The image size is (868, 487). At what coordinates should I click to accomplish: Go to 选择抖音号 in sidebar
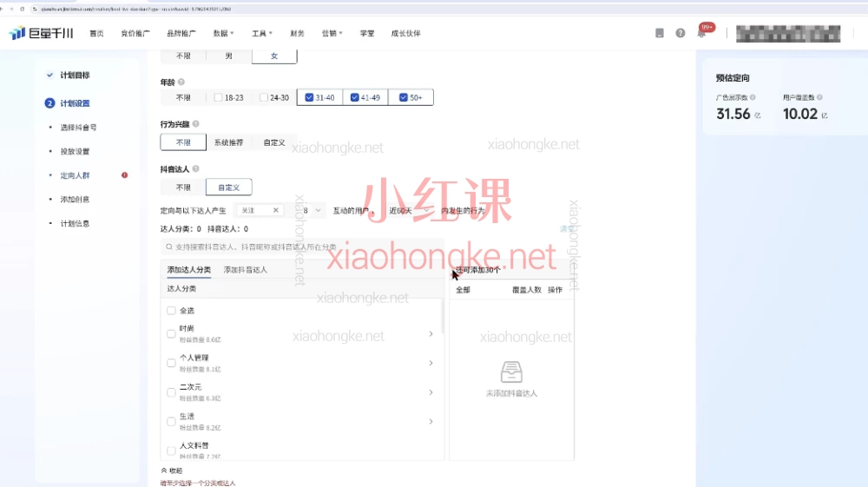(x=78, y=128)
